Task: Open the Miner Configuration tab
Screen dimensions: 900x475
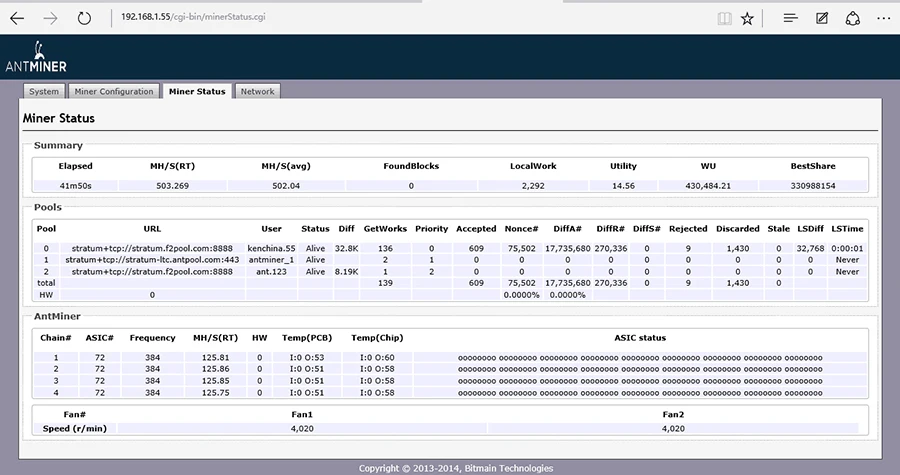Action: [114, 91]
